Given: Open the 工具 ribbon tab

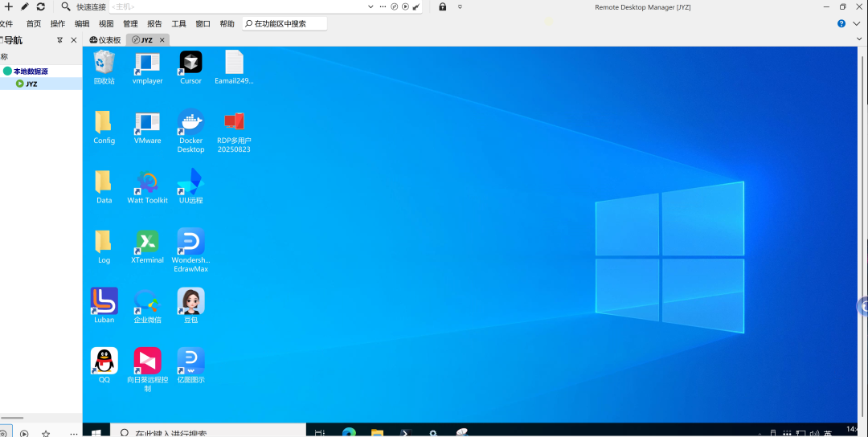Looking at the screenshot, I should click(178, 24).
